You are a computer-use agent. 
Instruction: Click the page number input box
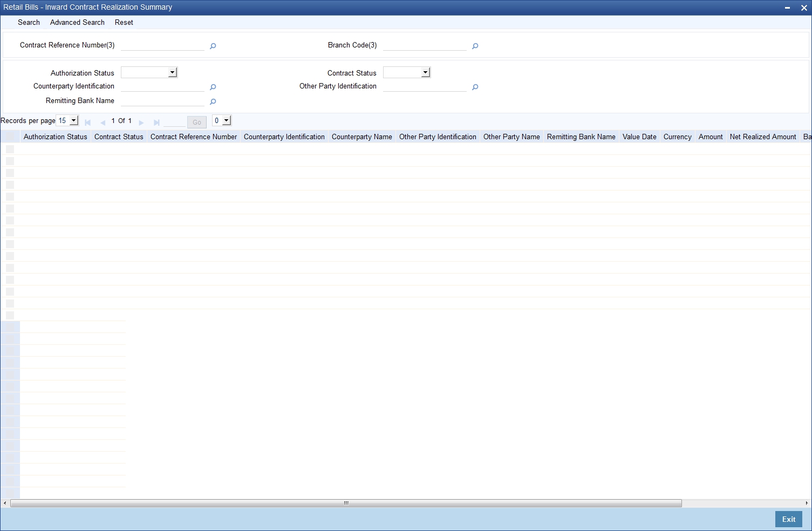pos(174,122)
